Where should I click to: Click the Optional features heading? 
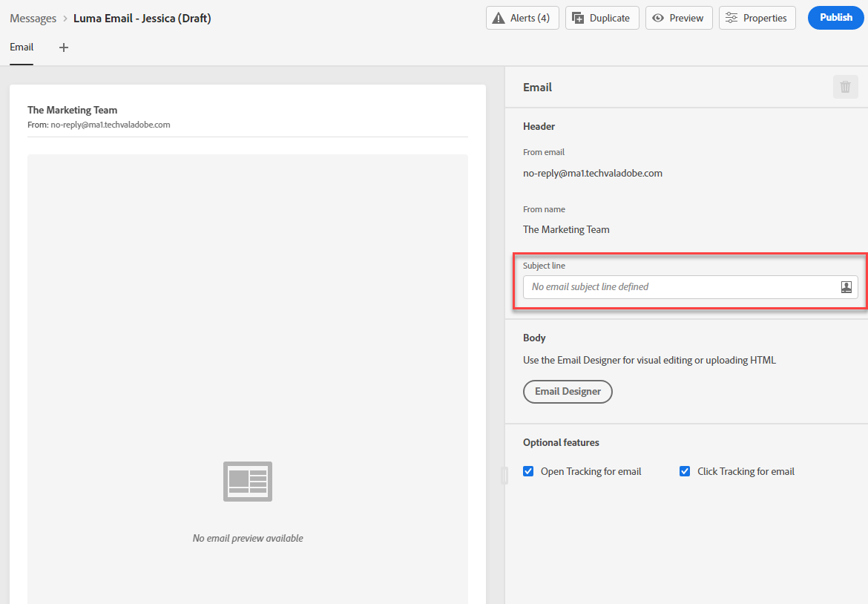[x=562, y=443]
